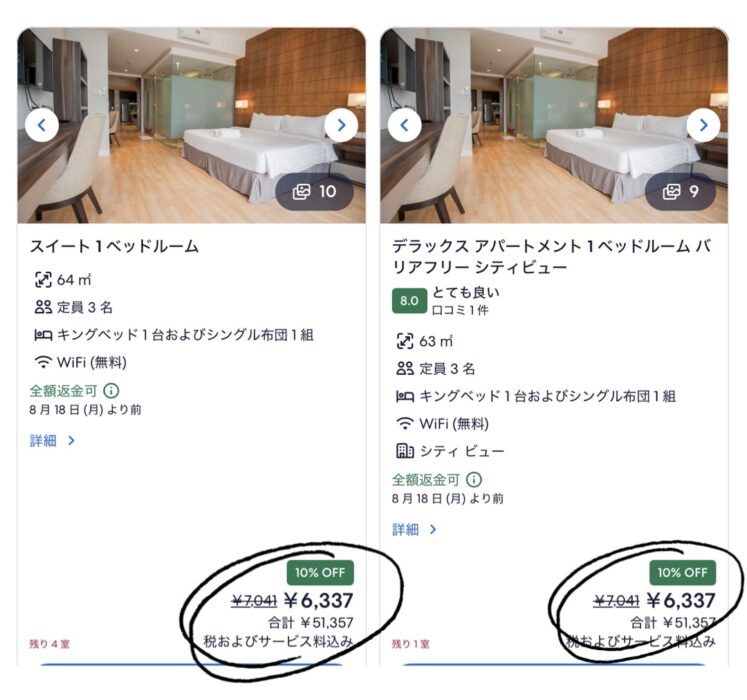
Task: Open the 口コミ 1件 review count
Action: [460, 310]
